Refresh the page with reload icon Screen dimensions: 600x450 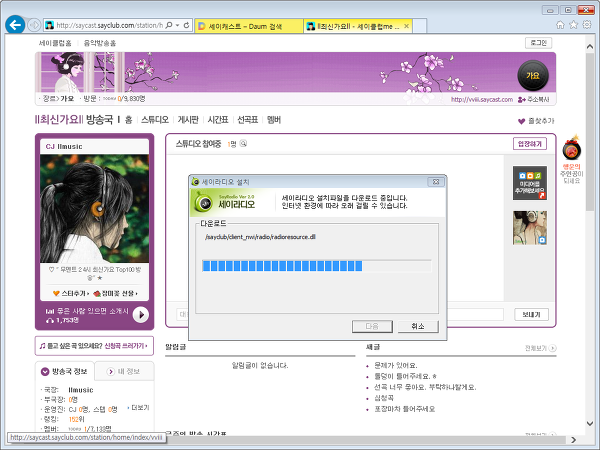[x=186, y=25]
